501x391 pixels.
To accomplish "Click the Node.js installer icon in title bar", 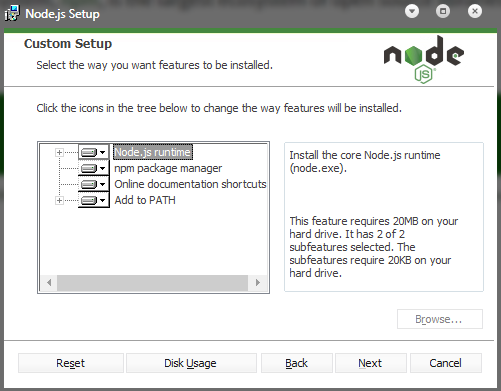I will pos(12,13).
